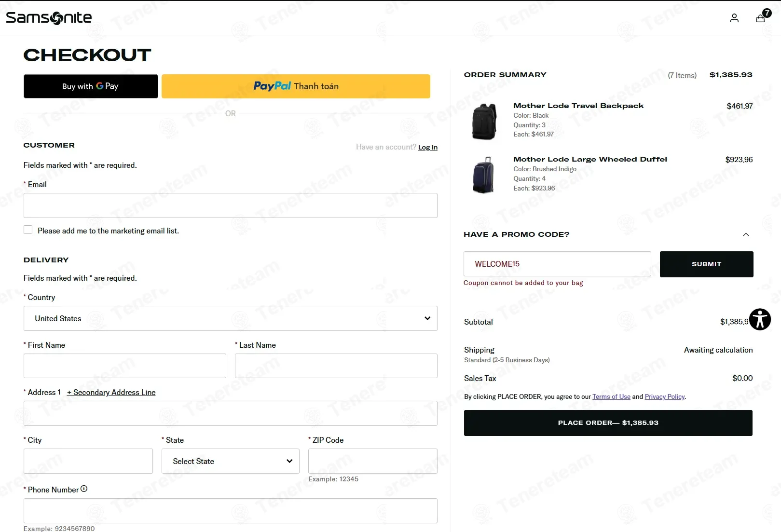This screenshot has width=781, height=532.
Task: Focus the Last Name field
Action: [x=336, y=366]
